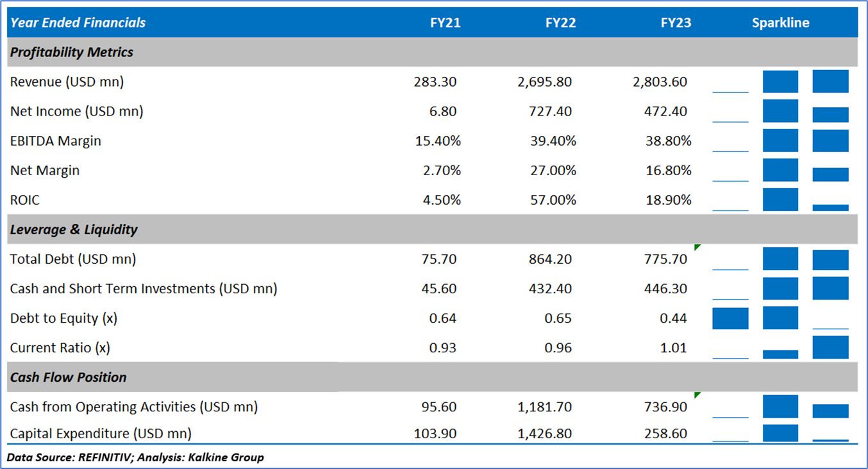
Task: Click the green marker on Cash from Operating Activities FY23
Action: tap(697, 395)
